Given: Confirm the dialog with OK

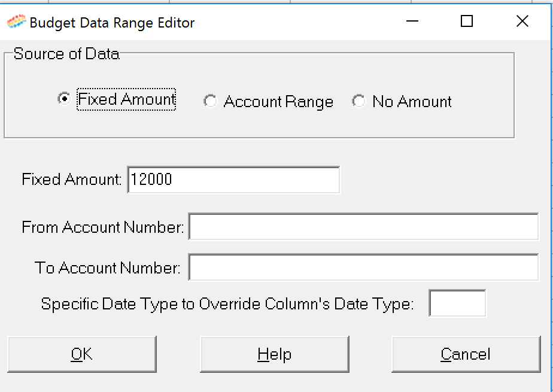Looking at the screenshot, I should 82,354.
